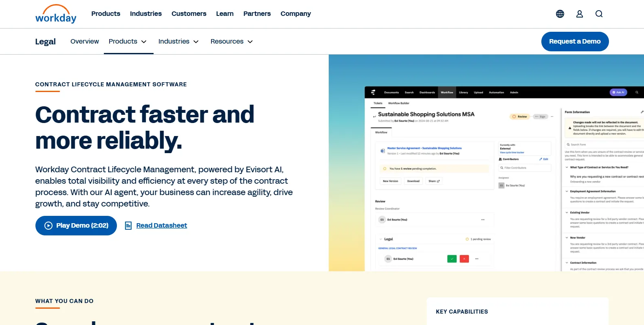Collapse New Vendor section chevron

point(567,237)
